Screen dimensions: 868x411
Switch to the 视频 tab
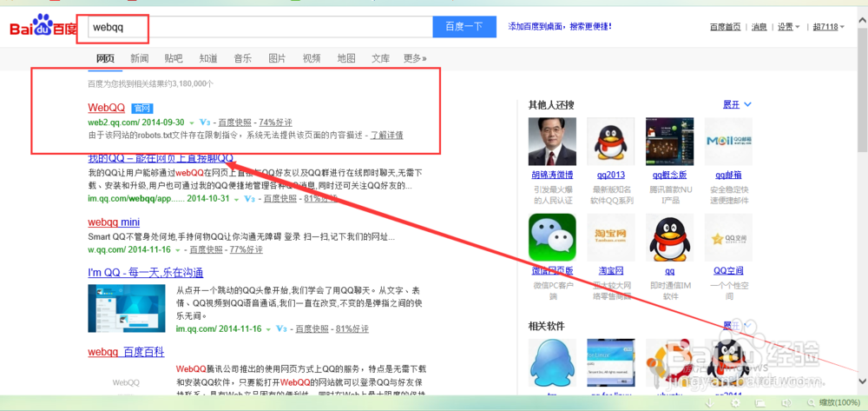[311, 58]
